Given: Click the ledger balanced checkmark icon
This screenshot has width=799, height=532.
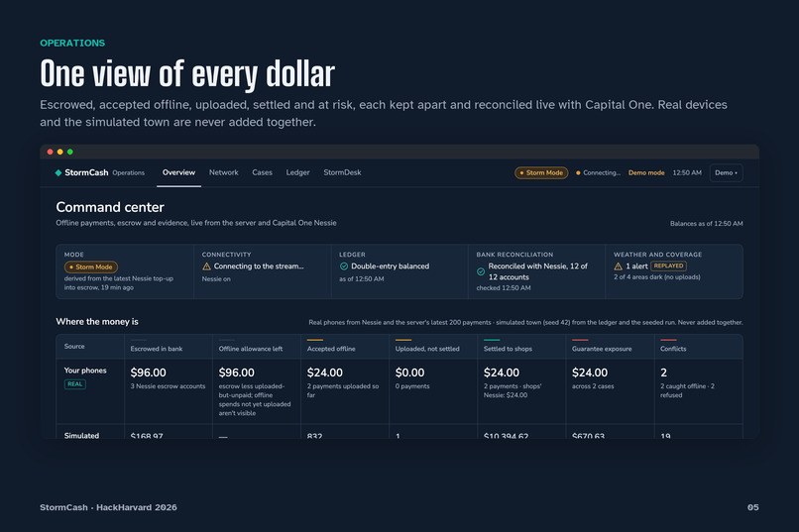Looking at the screenshot, I should click(x=344, y=266).
